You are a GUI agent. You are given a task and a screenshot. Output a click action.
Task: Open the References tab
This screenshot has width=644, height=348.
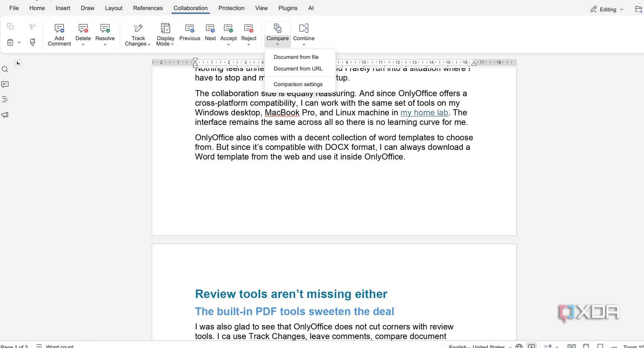pos(148,8)
